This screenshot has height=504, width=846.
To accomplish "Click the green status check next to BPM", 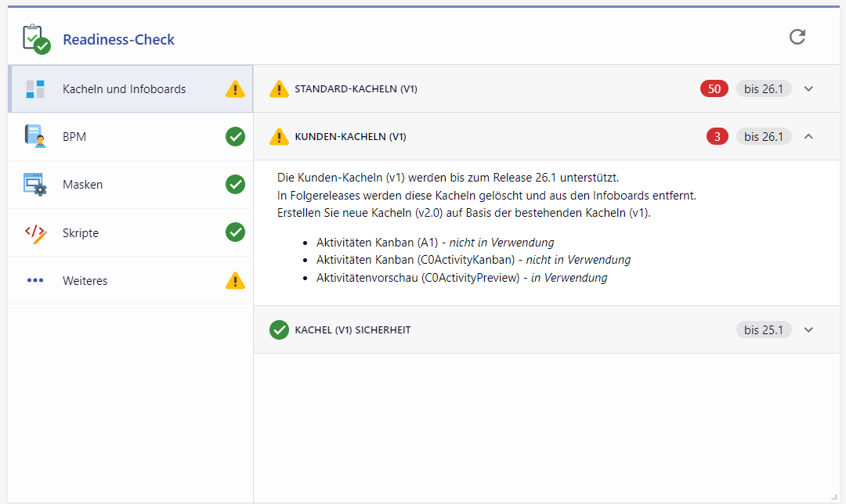I will pos(235,136).
